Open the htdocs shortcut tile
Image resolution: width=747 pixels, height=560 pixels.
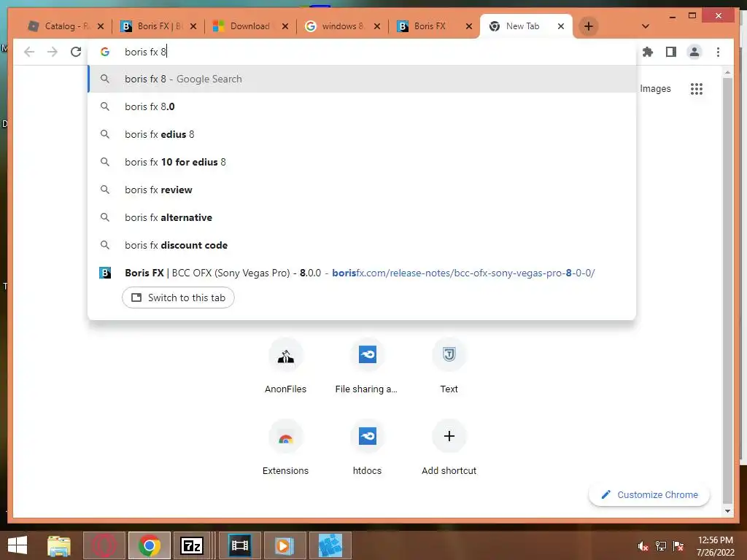pos(367,448)
